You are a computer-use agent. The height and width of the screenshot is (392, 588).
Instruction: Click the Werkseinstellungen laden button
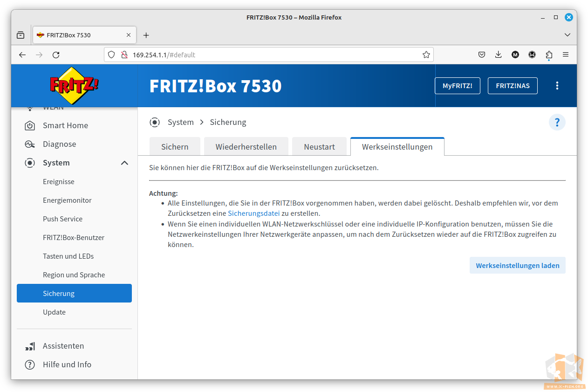click(517, 265)
